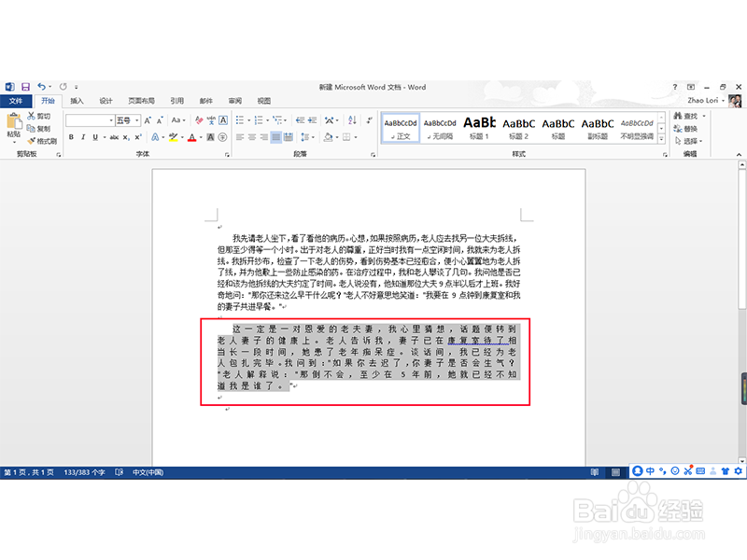
Task: Apply the 正文 style from Styles gallery
Action: click(400, 123)
